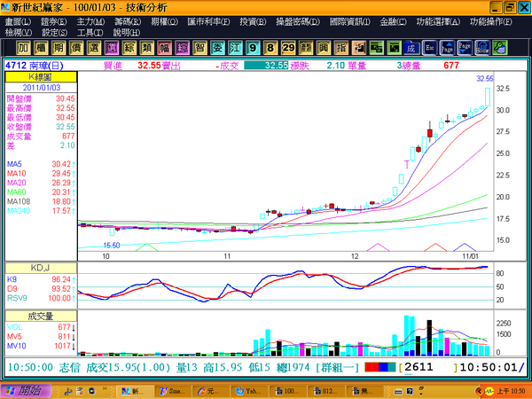The width and height of the screenshot is (532, 399).
Task: Open the 投資(B) menu
Action: point(253,22)
